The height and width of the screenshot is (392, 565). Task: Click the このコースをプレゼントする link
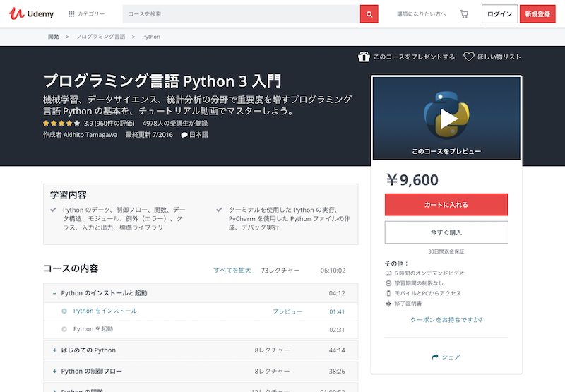[414, 57]
